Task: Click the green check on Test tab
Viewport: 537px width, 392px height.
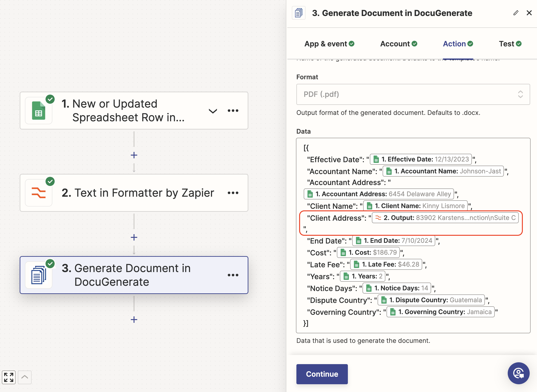Action: (519, 44)
